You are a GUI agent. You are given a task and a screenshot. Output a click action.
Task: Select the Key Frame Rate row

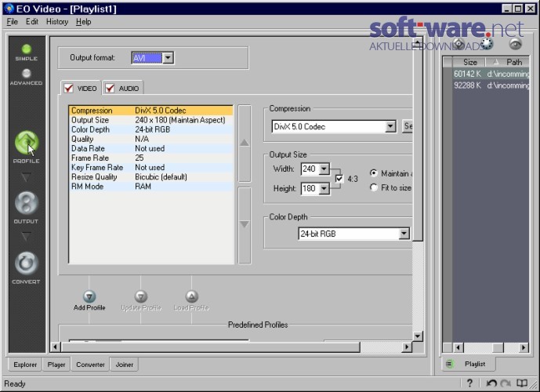point(150,167)
